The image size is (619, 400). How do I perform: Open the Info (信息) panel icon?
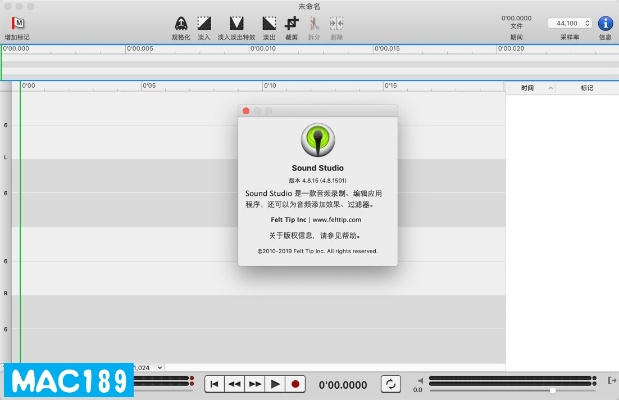pos(605,23)
